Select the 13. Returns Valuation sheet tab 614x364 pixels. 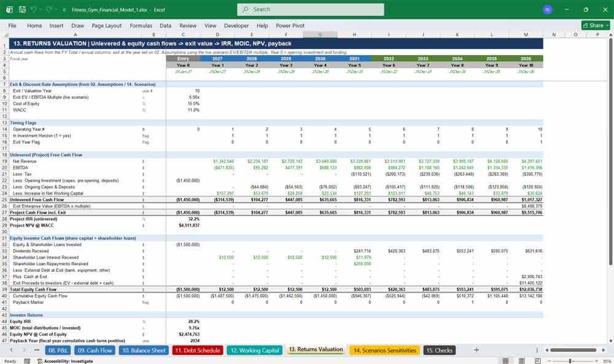click(316, 350)
